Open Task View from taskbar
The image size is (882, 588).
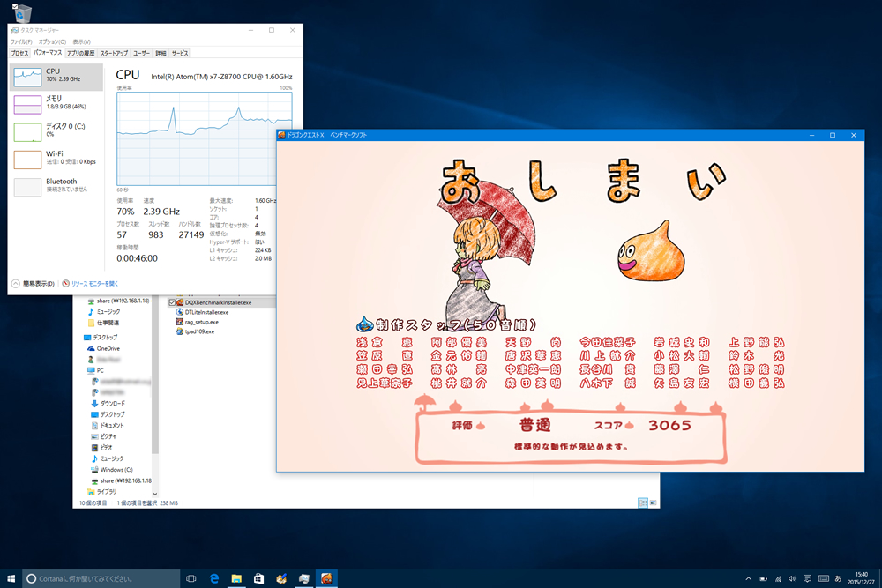pos(191,578)
